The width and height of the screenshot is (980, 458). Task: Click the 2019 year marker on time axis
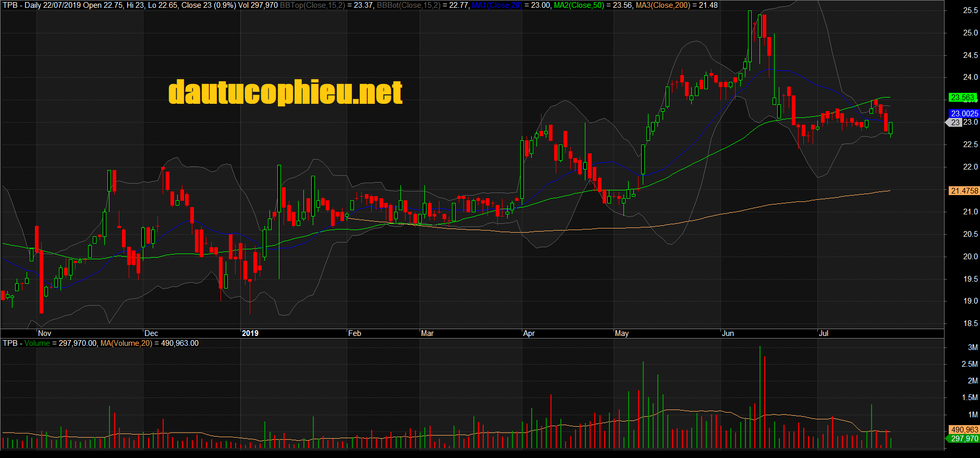[x=250, y=333]
